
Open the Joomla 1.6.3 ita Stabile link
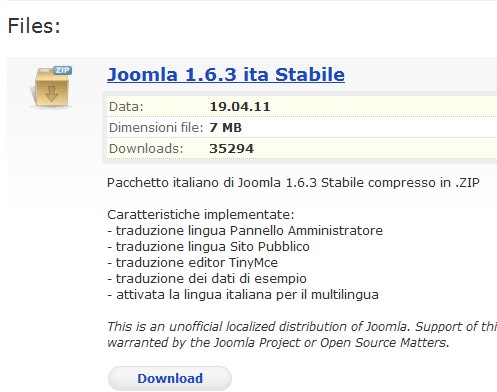pos(226,74)
